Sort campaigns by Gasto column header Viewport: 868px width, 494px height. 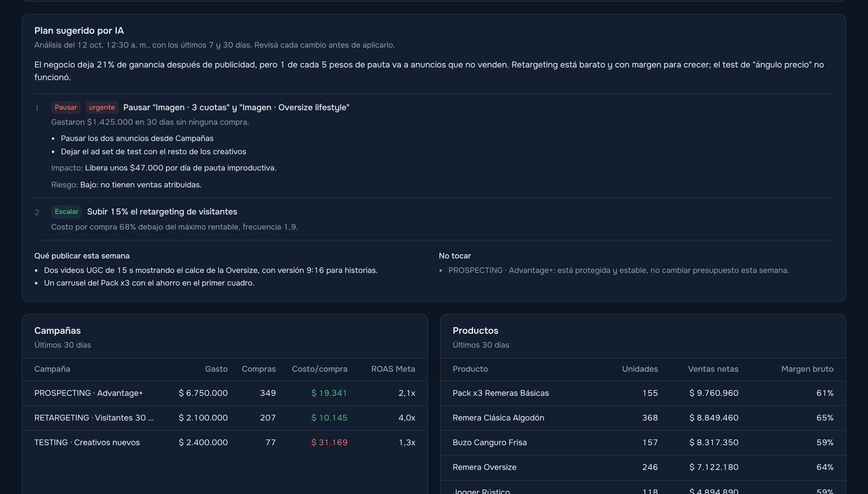click(216, 369)
